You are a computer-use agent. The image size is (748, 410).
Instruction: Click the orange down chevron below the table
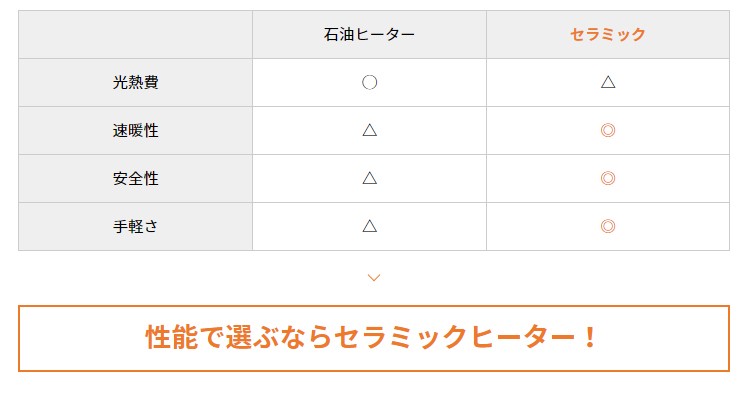[374, 277]
